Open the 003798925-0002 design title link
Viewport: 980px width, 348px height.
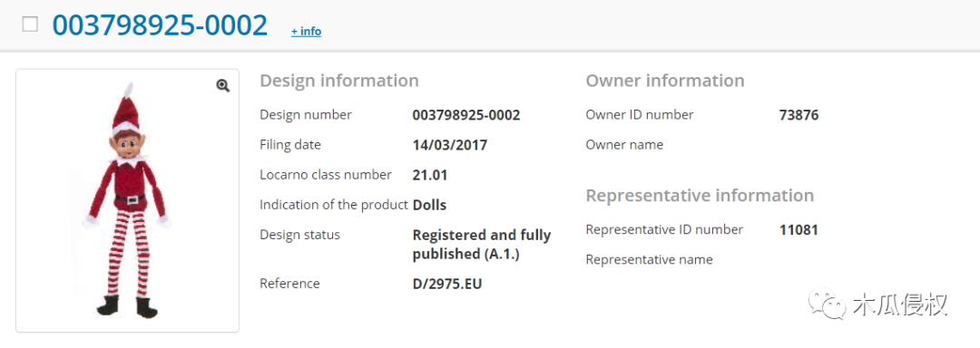160,24
